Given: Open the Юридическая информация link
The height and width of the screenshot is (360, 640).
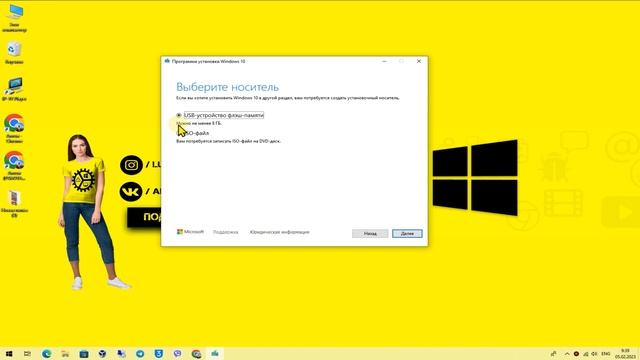Looking at the screenshot, I should pos(280,232).
